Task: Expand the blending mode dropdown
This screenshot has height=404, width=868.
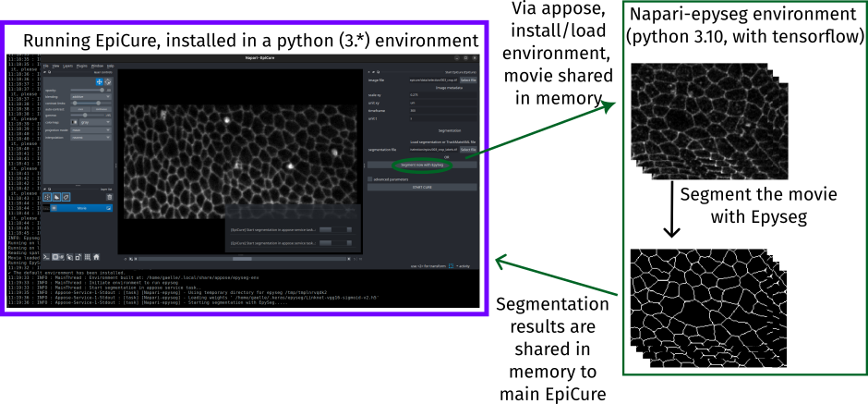Action: click(92, 95)
